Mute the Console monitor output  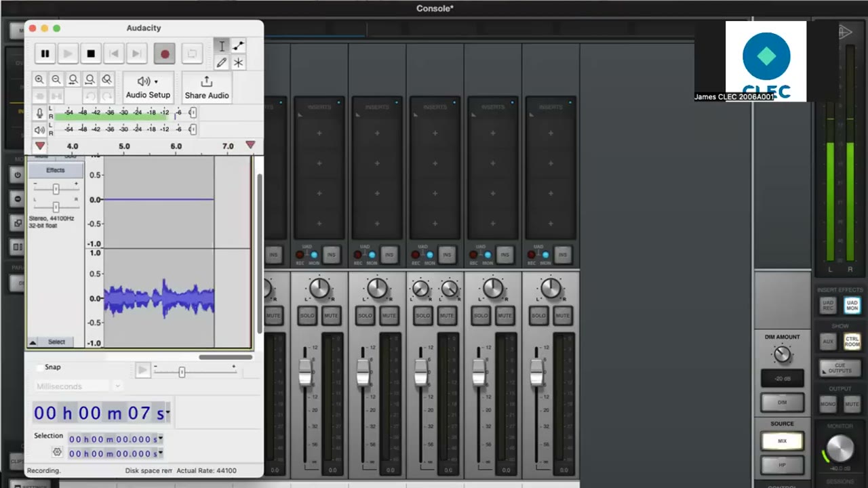coord(852,404)
